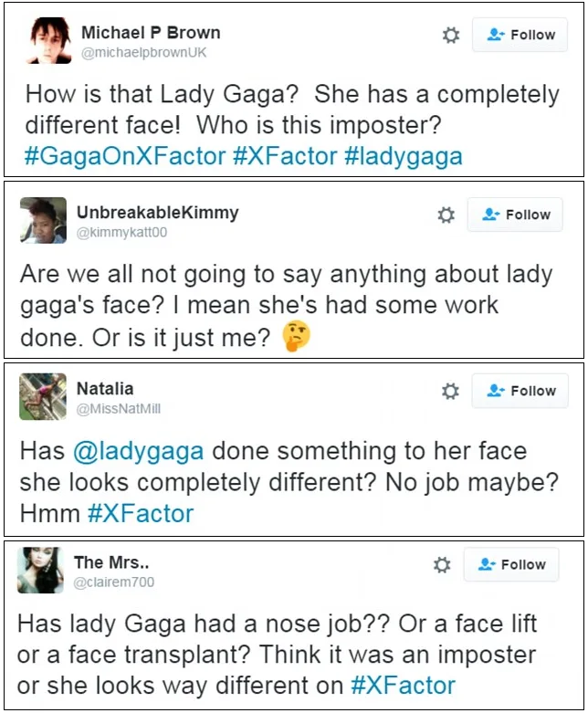The height and width of the screenshot is (713, 588).
Task: Open gear menu on Natalia's tweet
Action: pyautogui.click(x=450, y=391)
